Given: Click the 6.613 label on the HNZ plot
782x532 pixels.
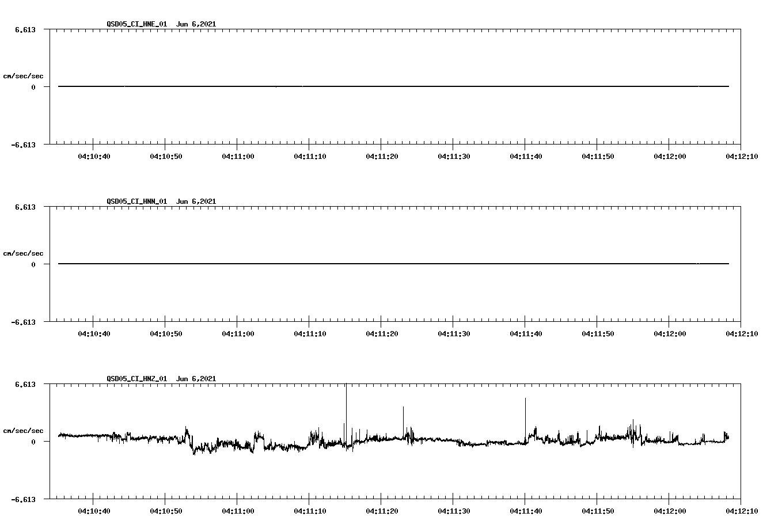Looking at the screenshot, I should pos(25,384).
